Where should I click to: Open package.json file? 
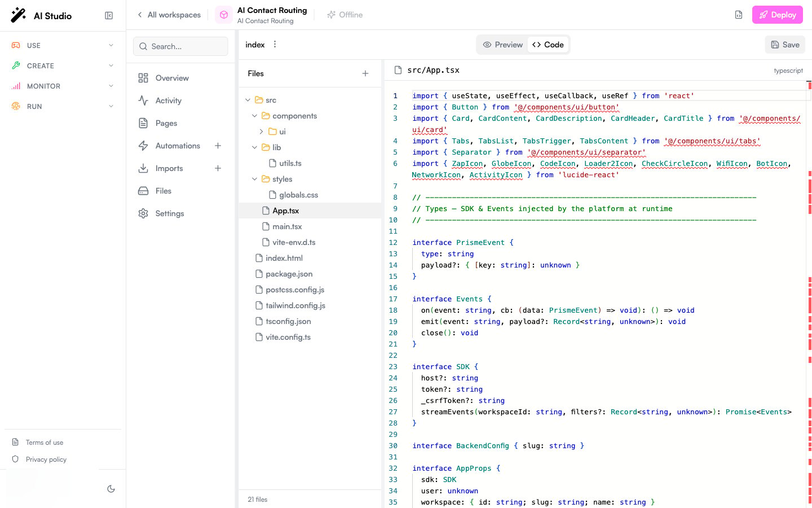click(310, 274)
